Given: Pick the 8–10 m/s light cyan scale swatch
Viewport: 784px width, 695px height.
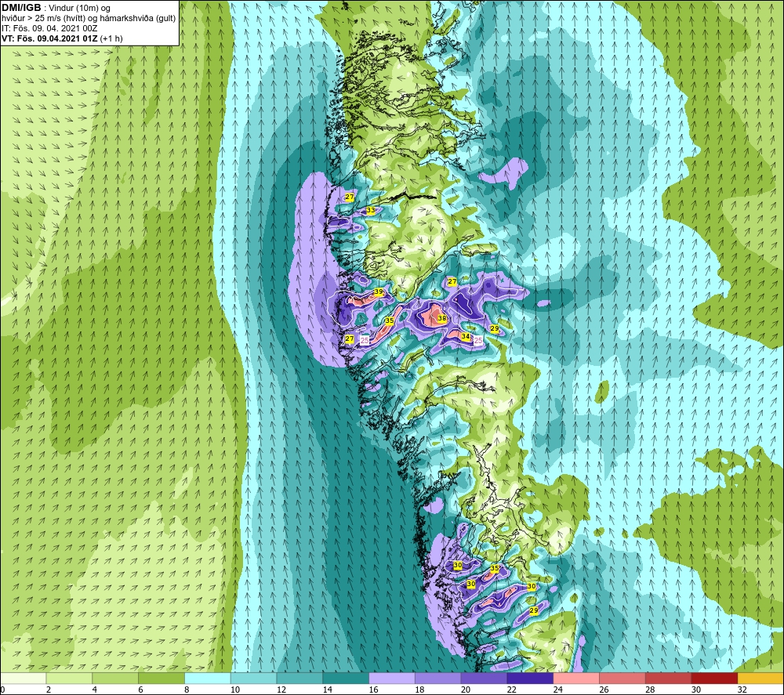Looking at the screenshot, I should coord(208,678).
